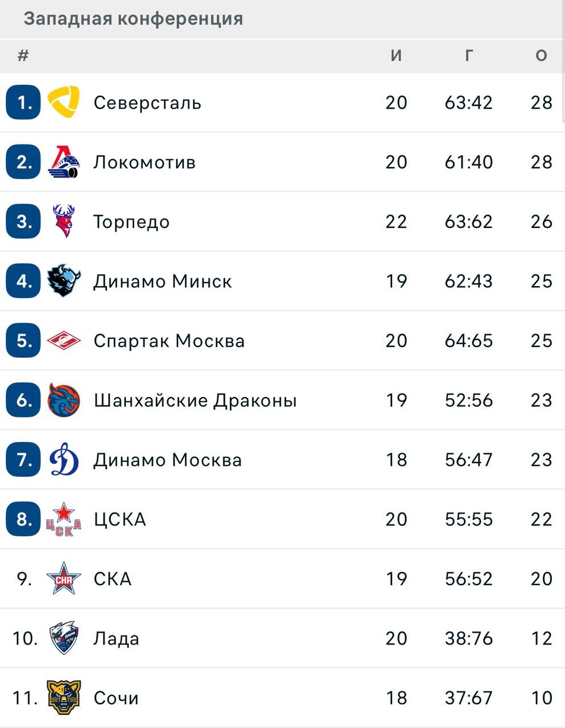Tap the Динамо Минск bison logo
This screenshot has height=728, width=565.
pos(63,281)
